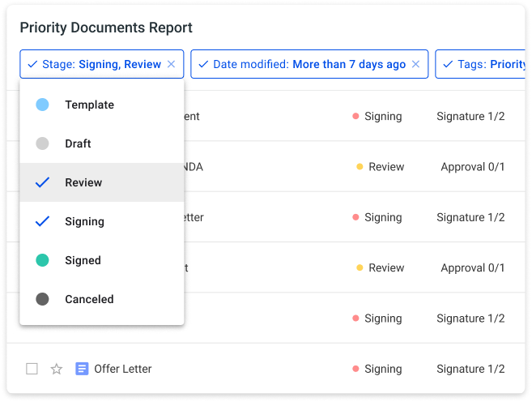Select the Offer Letter row checkbox

(32, 369)
